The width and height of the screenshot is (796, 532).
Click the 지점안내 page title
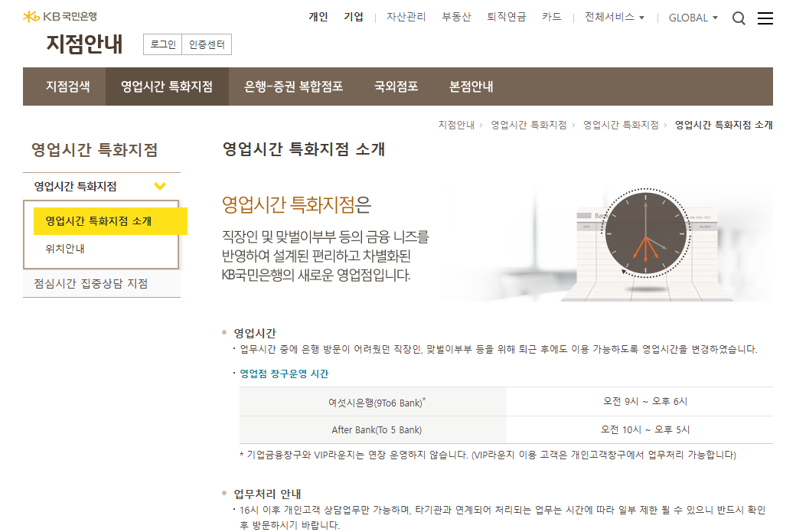point(84,44)
